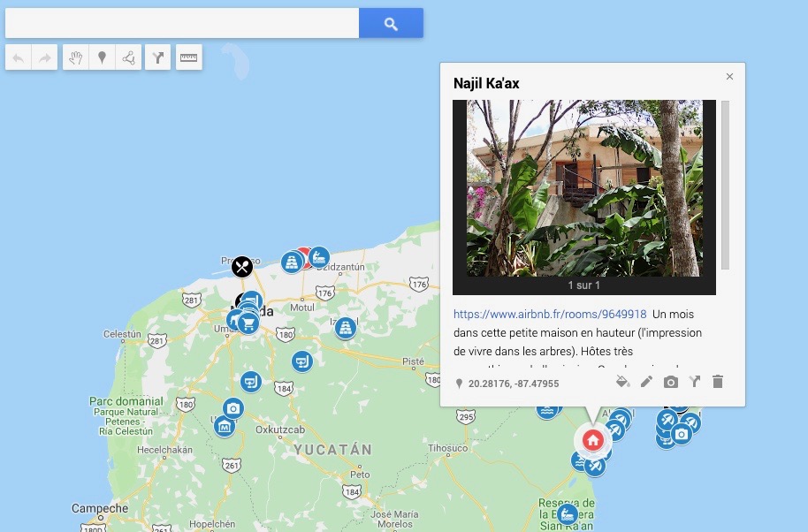Click the redo arrow icon
Screen dimensions: 808x532
(45, 57)
